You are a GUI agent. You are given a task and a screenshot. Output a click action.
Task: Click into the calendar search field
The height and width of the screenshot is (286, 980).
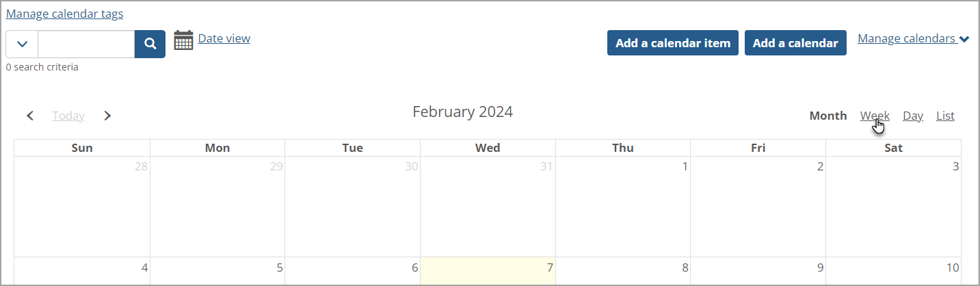click(86, 44)
